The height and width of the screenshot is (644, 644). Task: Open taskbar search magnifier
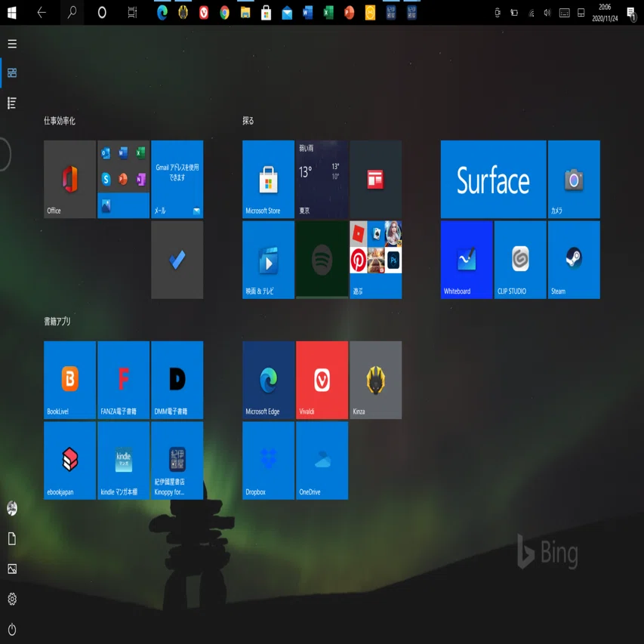click(72, 13)
